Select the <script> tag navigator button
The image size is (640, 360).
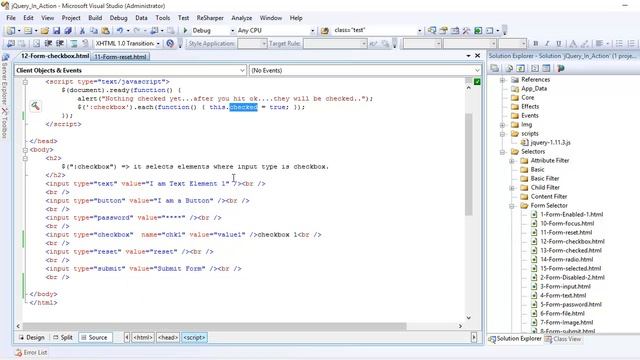point(194,338)
